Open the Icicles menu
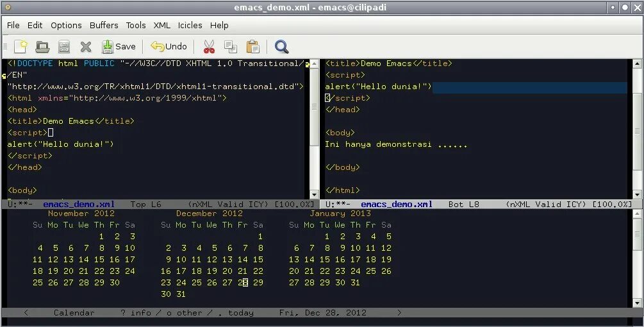Viewport: 644px width, 327px height. click(190, 25)
